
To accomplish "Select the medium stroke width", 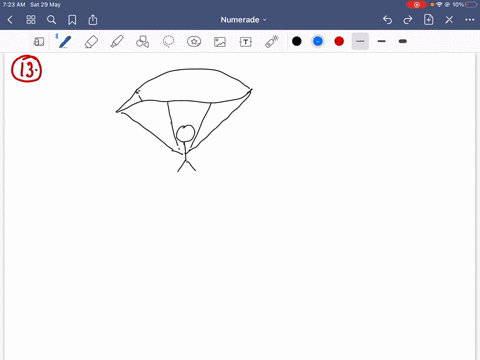I will click(382, 41).
